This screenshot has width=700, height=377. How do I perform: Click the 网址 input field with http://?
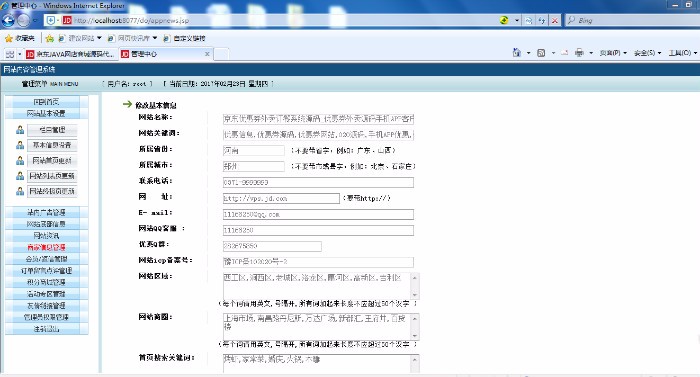click(281, 198)
